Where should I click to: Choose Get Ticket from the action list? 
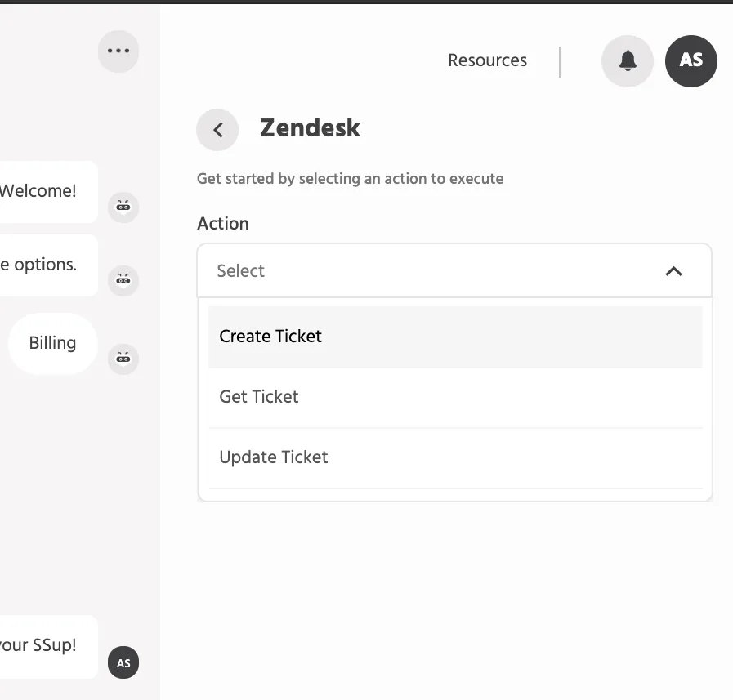pyautogui.click(x=455, y=397)
